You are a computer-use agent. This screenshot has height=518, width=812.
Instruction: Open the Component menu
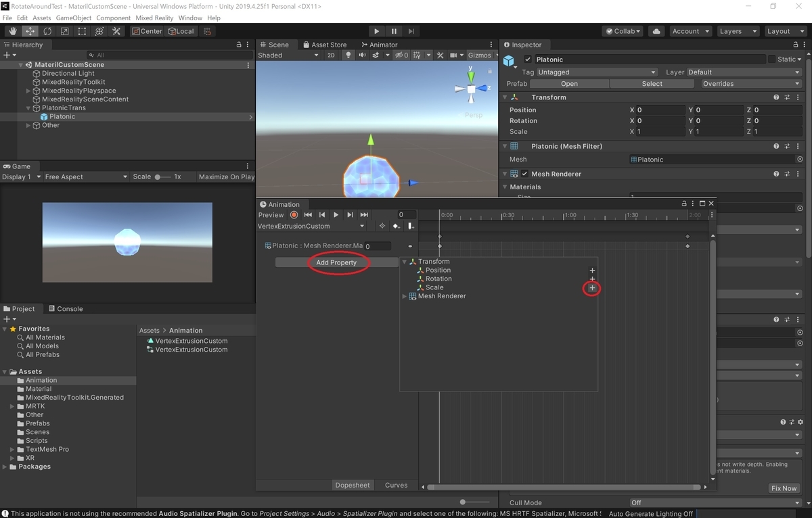tap(113, 18)
